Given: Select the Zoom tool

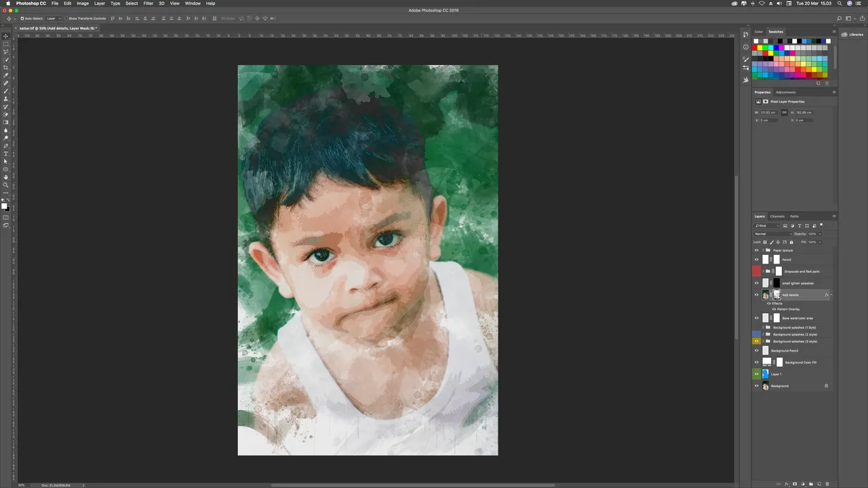Looking at the screenshot, I should [x=6, y=185].
